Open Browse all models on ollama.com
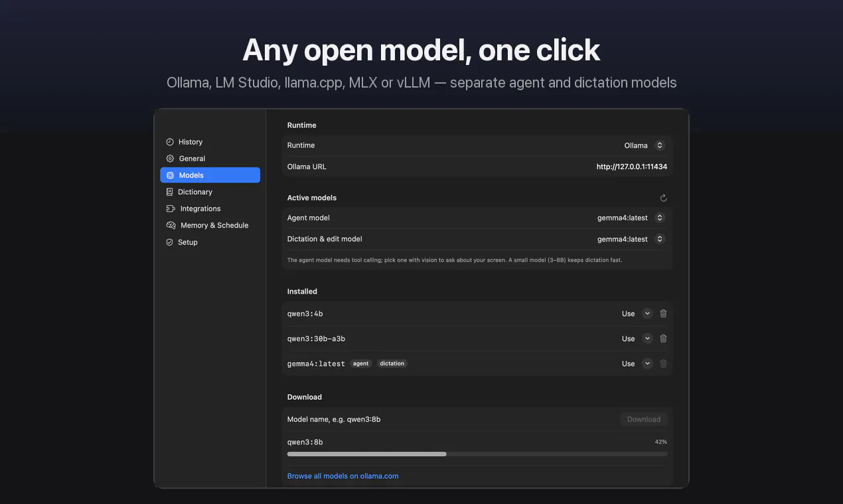 coord(343,476)
